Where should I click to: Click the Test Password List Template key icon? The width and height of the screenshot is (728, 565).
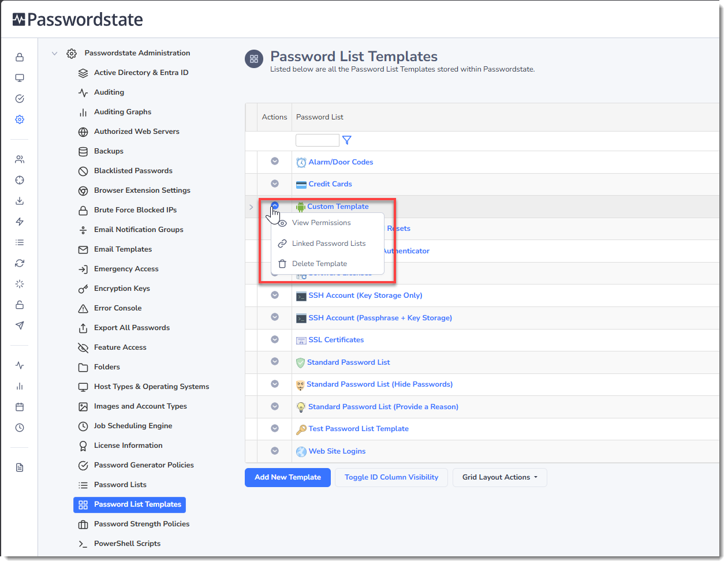pyautogui.click(x=301, y=429)
